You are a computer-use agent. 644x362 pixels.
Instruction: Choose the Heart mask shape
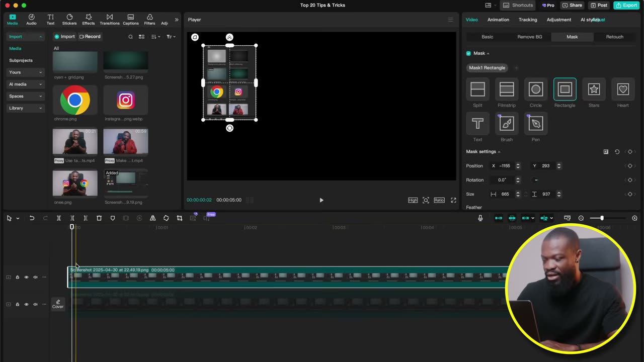[623, 89]
